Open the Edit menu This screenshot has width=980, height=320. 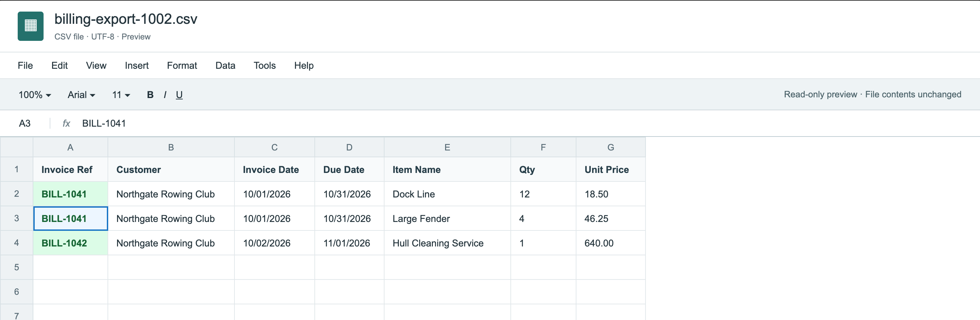click(x=59, y=65)
